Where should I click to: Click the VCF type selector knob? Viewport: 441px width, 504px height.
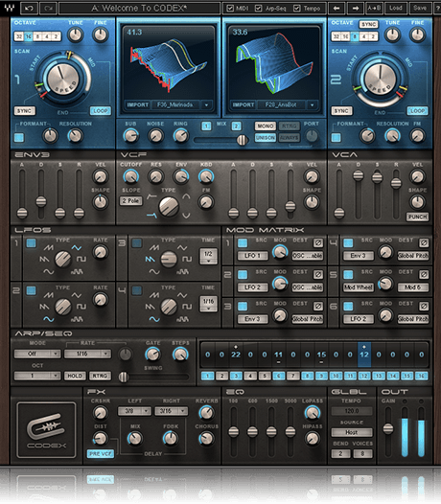pos(169,206)
